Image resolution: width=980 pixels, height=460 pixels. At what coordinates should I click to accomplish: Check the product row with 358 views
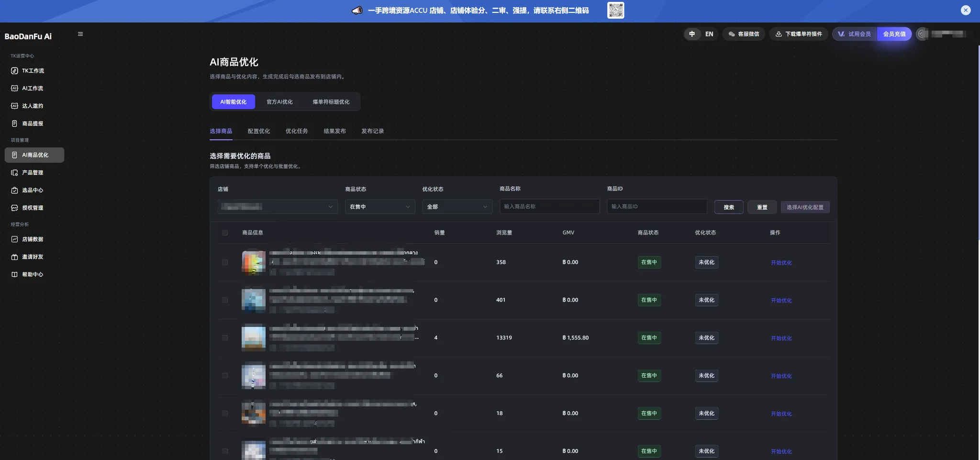pyautogui.click(x=225, y=262)
